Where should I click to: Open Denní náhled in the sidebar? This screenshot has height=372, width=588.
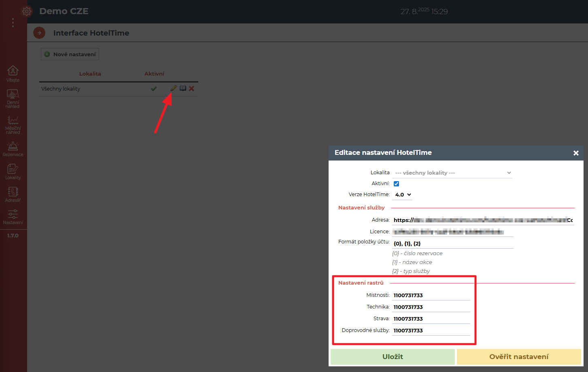pos(13,99)
